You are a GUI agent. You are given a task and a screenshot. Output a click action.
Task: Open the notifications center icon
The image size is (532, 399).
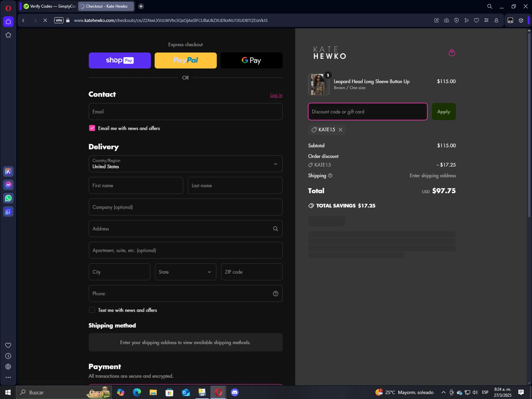(521, 392)
